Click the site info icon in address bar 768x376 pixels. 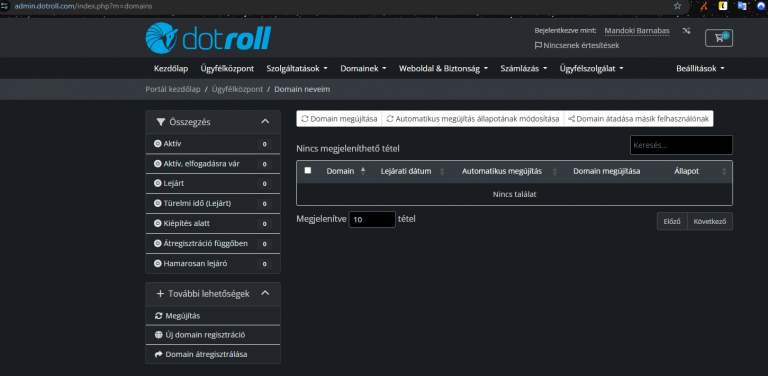[5, 6]
